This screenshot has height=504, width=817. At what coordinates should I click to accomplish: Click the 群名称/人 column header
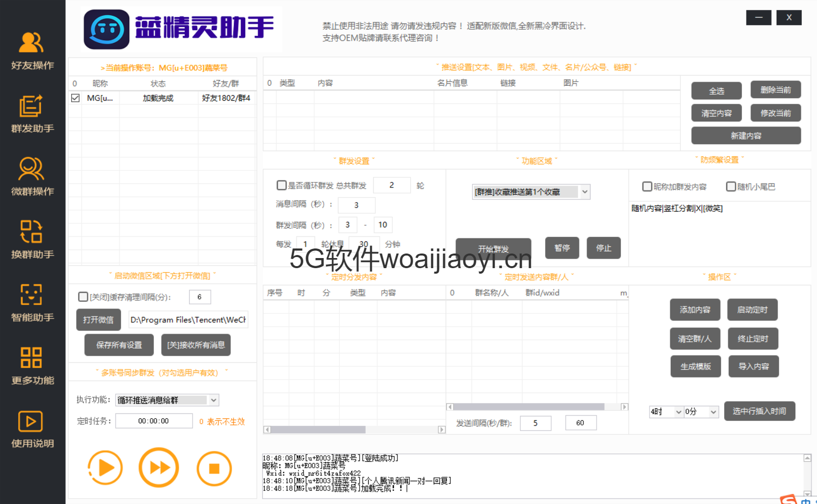pyautogui.click(x=492, y=293)
